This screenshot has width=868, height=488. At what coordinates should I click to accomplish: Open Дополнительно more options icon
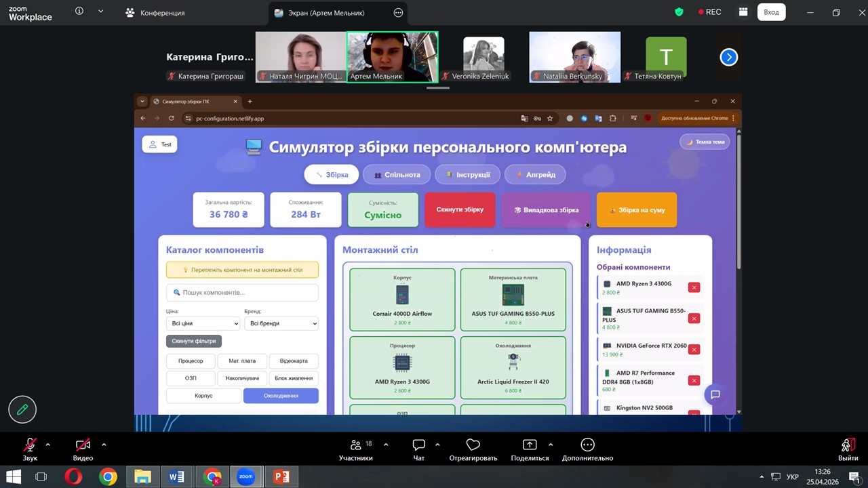(587, 445)
